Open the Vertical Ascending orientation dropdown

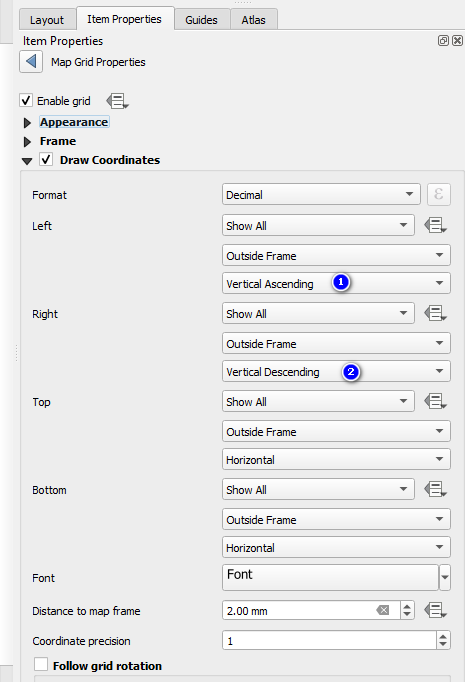pyautogui.click(x=336, y=283)
